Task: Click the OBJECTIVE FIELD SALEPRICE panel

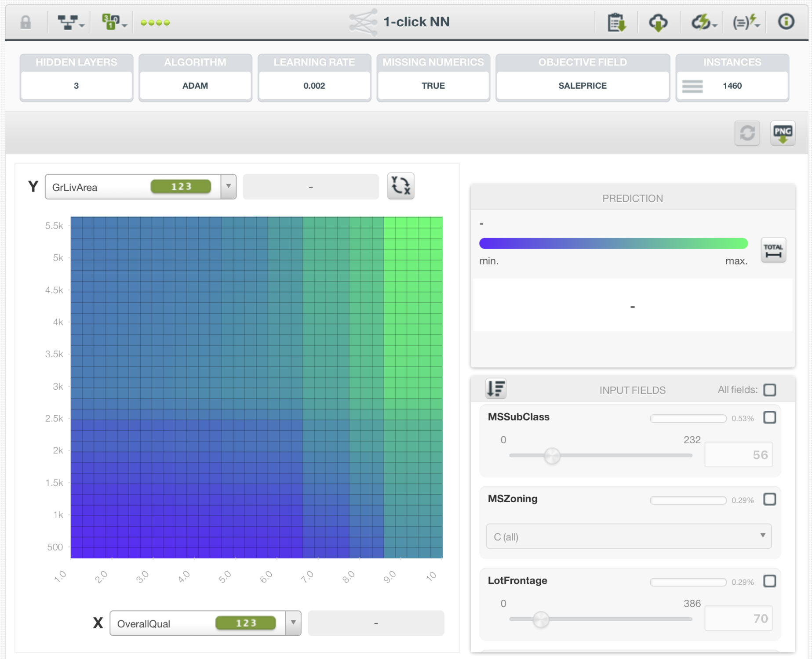Action: 583,78
